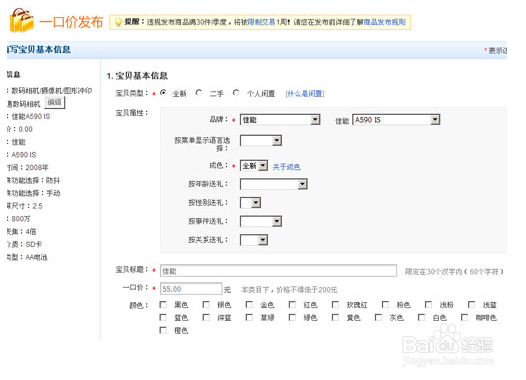Click the 价格不得低于200元 hint text
Image resolution: width=526 pixels, height=380 pixels.
(307, 289)
